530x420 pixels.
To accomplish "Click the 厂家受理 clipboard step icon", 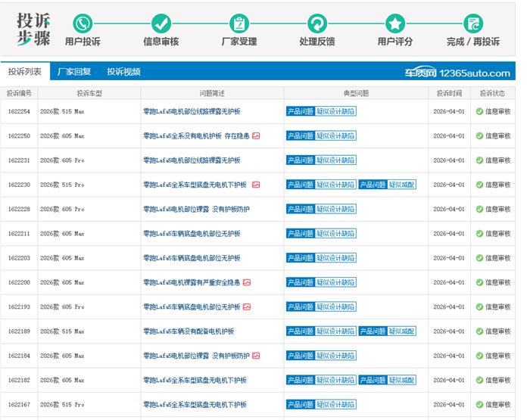I will point(238,23).
